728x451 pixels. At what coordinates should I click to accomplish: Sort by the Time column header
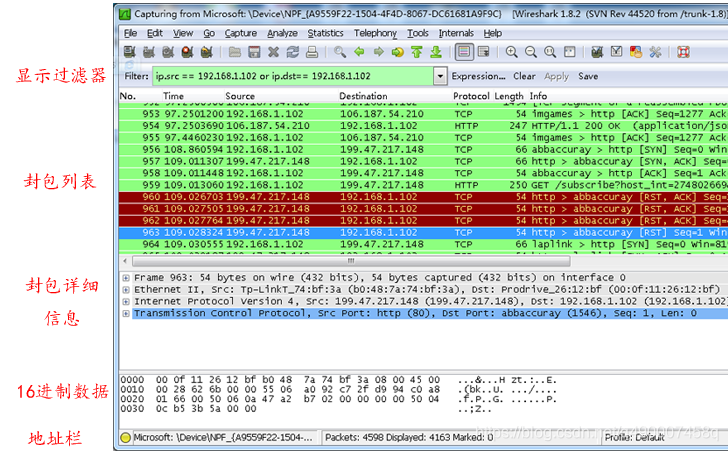tap(174, 96)
